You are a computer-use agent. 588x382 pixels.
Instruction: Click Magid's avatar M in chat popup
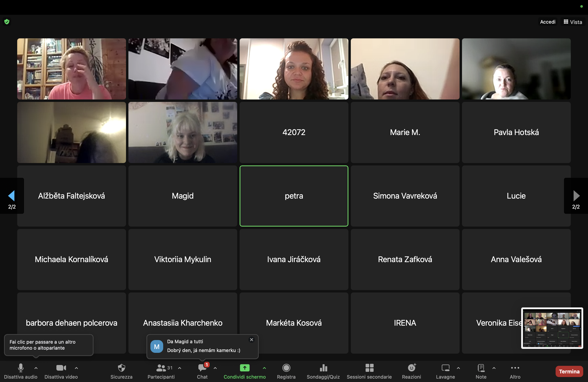[x=157, y=346]
